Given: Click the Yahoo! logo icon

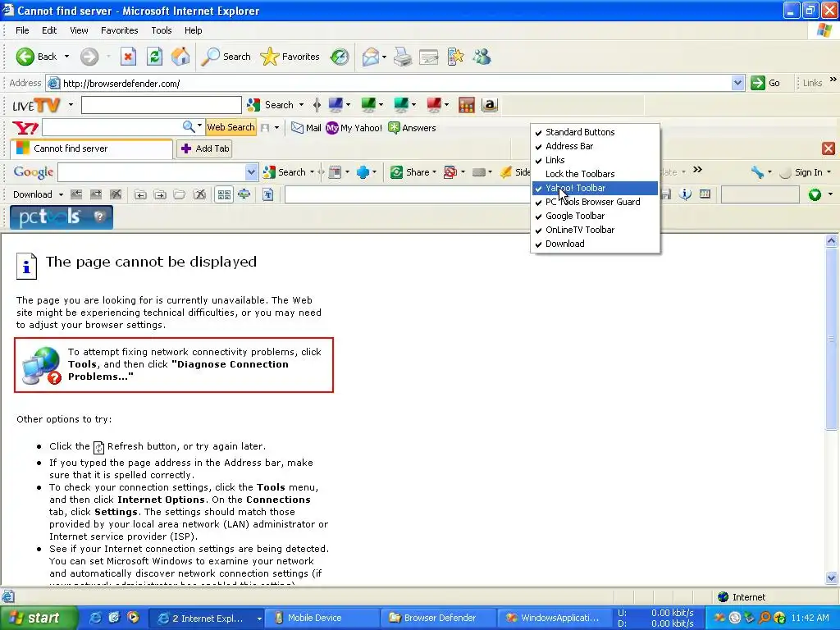Looking at the screenshot, I should 25,127.
